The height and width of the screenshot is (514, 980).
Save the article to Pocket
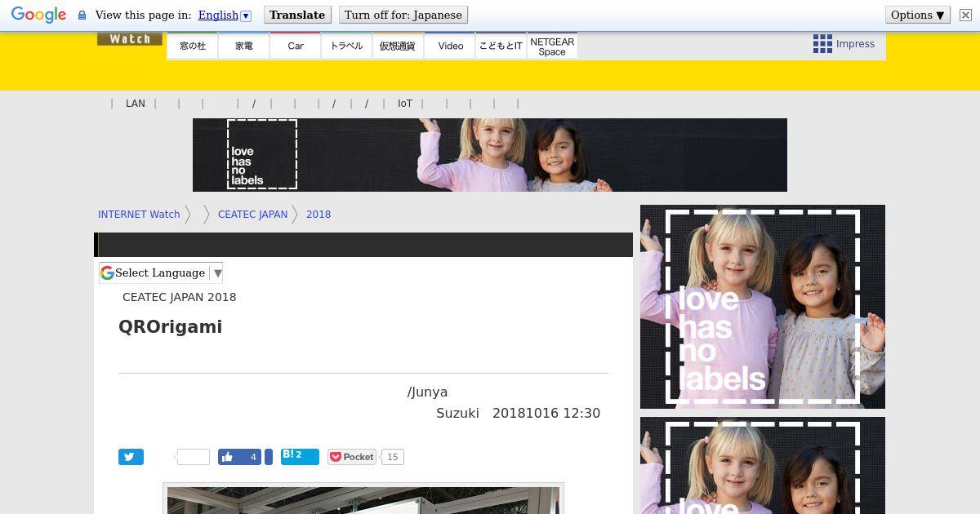(x=352, y=457)
